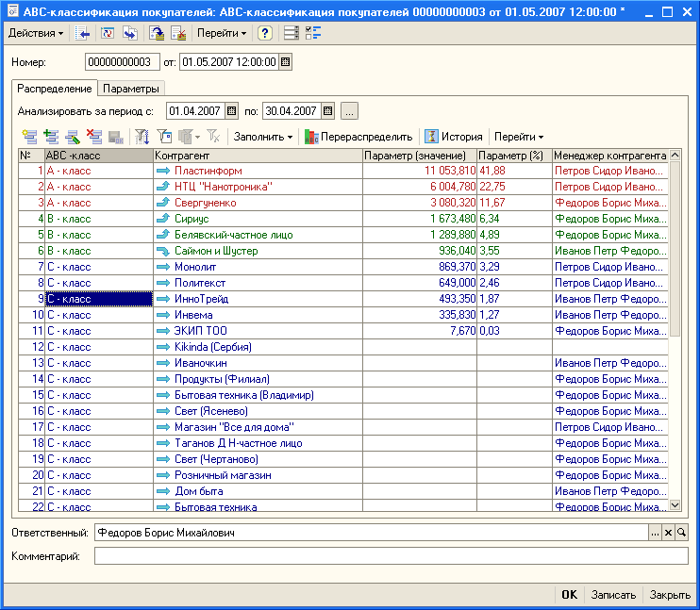Image resolution: width=700 pixels, height=610 pixels.
Task: Open calendar for period end 30.04.2007
Action: [327, 110]
